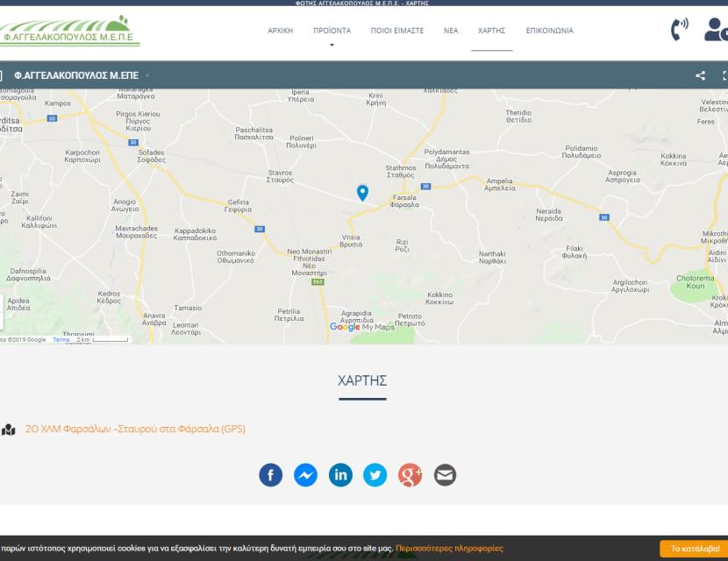The width and height of the screenshot is (728, 561).
Task: Share the page on Facebook
Action: [271, 475]
